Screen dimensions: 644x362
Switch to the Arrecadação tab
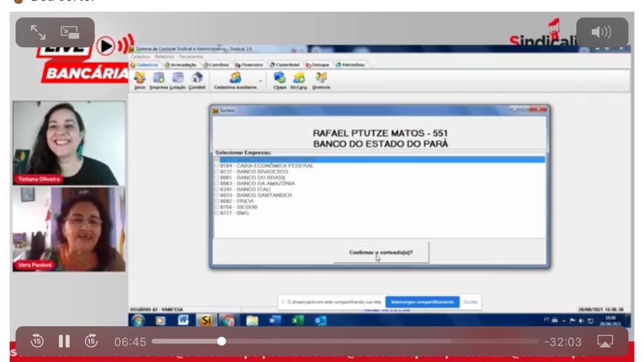180,65
